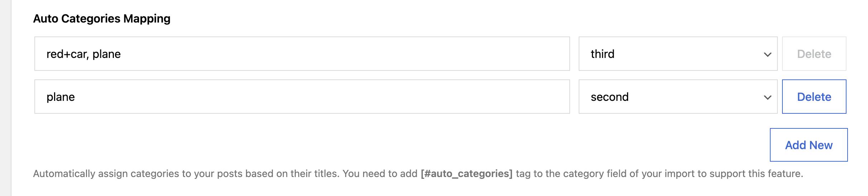Click the greyed-out Delete button in the first row
Screen dimensions: 868x196
tap(814, 54)
